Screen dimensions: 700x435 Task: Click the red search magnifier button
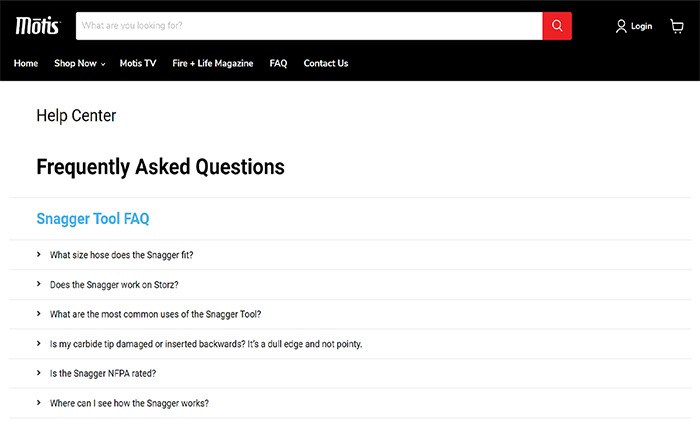point(557,26)
